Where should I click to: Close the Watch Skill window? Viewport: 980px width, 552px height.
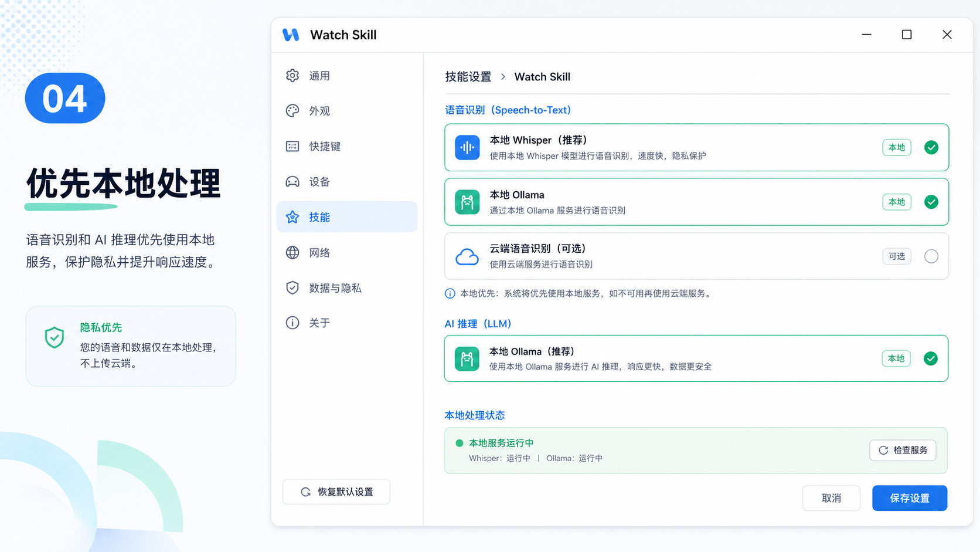pyautogui.click(x=947, y=35)
